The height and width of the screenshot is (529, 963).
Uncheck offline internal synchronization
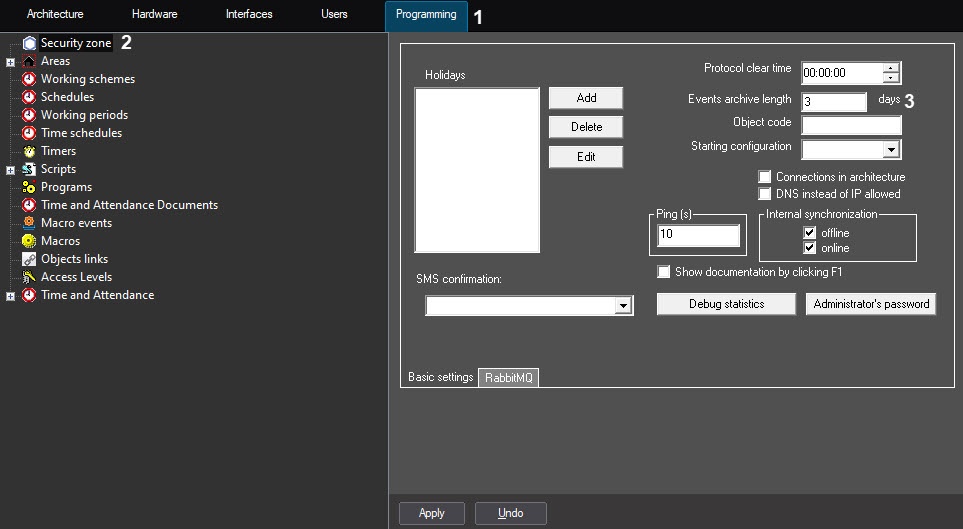(810, 233)
